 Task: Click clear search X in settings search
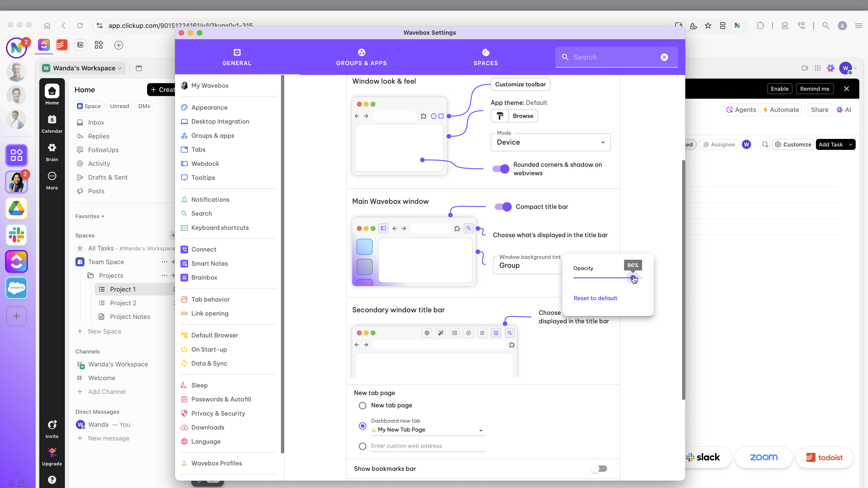point(664,57)
